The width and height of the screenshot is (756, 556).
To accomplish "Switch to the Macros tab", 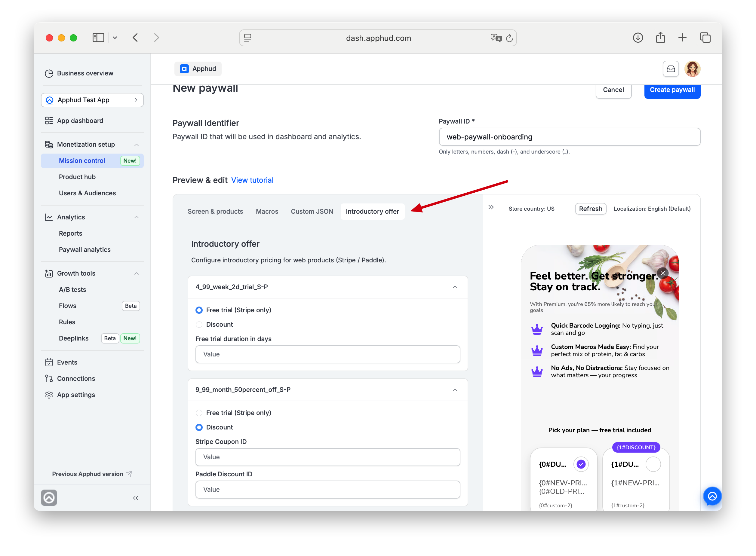I will click(x=267, y=211).
